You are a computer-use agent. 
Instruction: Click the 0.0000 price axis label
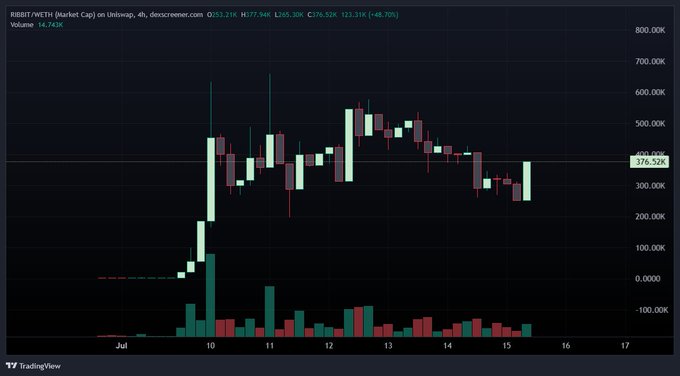647,278
